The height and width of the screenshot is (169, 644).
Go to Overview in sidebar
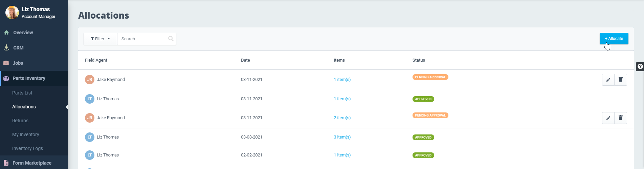click(x=23, y=33)
